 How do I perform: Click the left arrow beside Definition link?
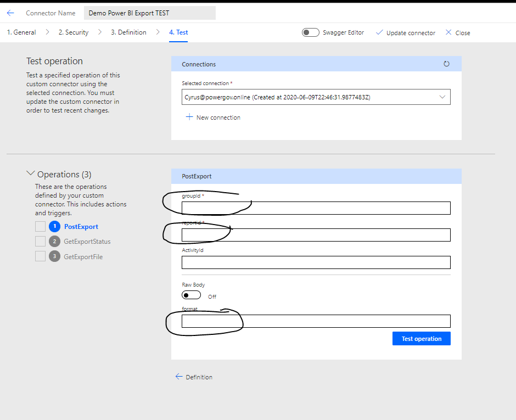pyautogui.click(x=178, y=377)
